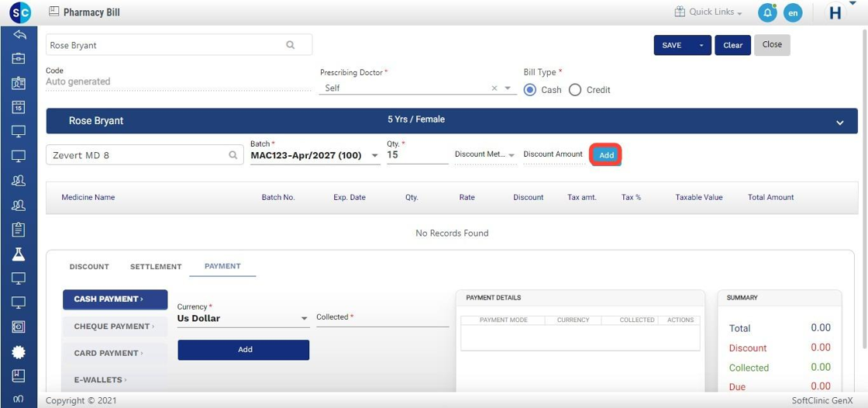Image resolution: width=868 pixels, height=408 pixels.
Task: Click the back arrow in the sidebar
Action: tap(19, 35)
